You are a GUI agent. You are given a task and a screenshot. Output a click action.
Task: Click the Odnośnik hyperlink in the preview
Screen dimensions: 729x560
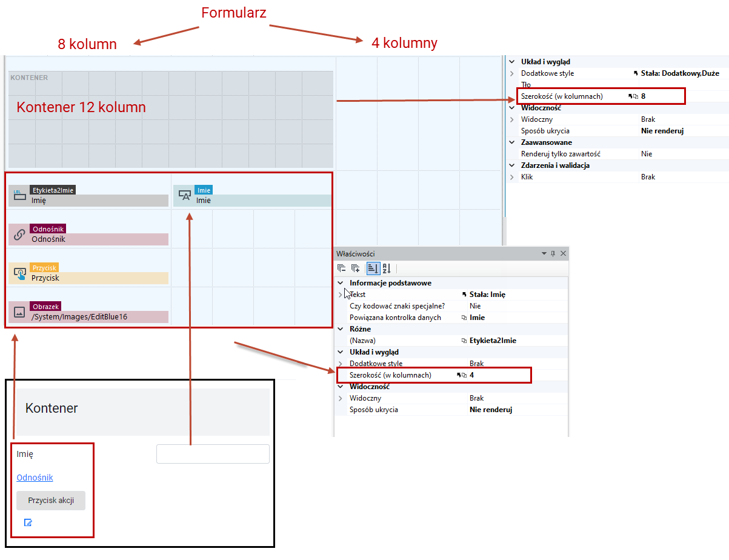35,478
